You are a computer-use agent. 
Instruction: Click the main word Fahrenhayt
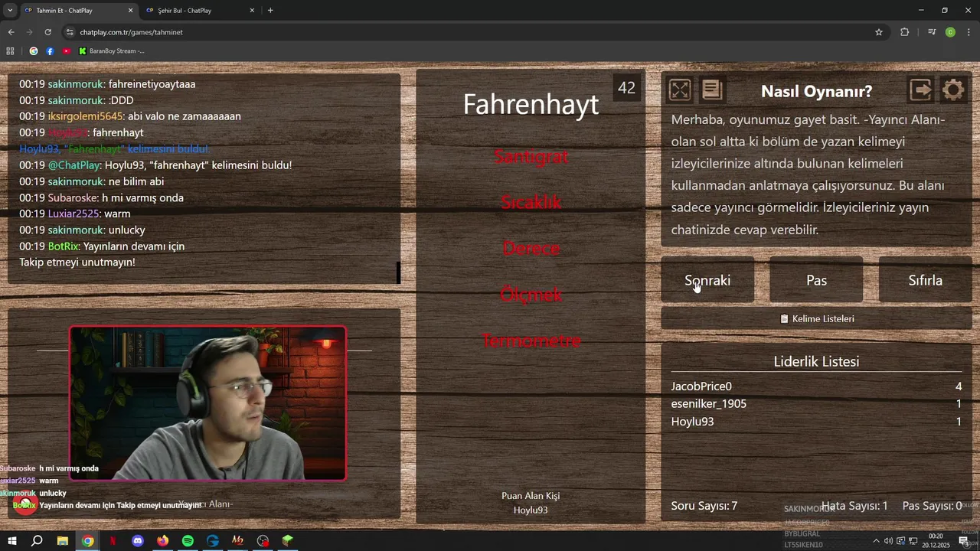[x=531, y=104]
